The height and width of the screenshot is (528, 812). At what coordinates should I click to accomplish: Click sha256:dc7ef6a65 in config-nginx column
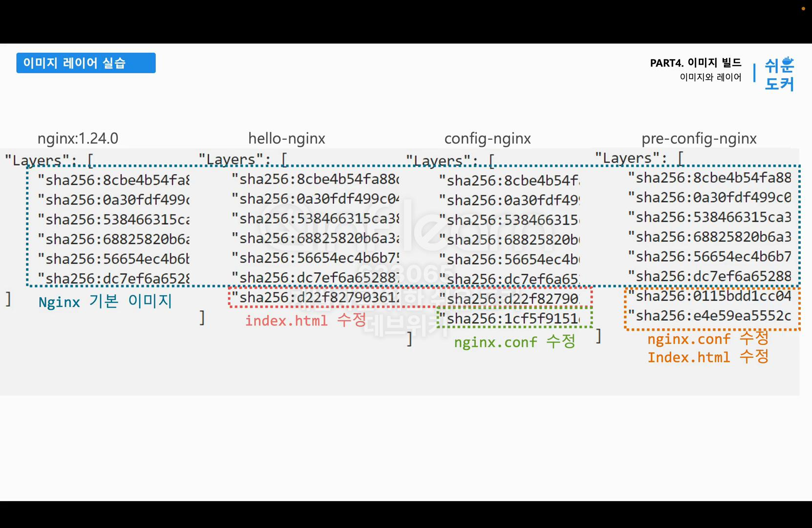pyautogui.click(x=510, y=279)
